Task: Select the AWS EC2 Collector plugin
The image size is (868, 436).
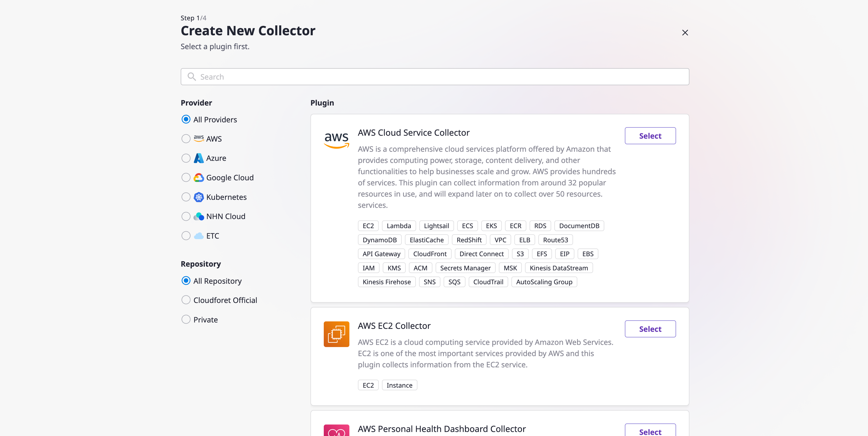Action: pos(650,329)
